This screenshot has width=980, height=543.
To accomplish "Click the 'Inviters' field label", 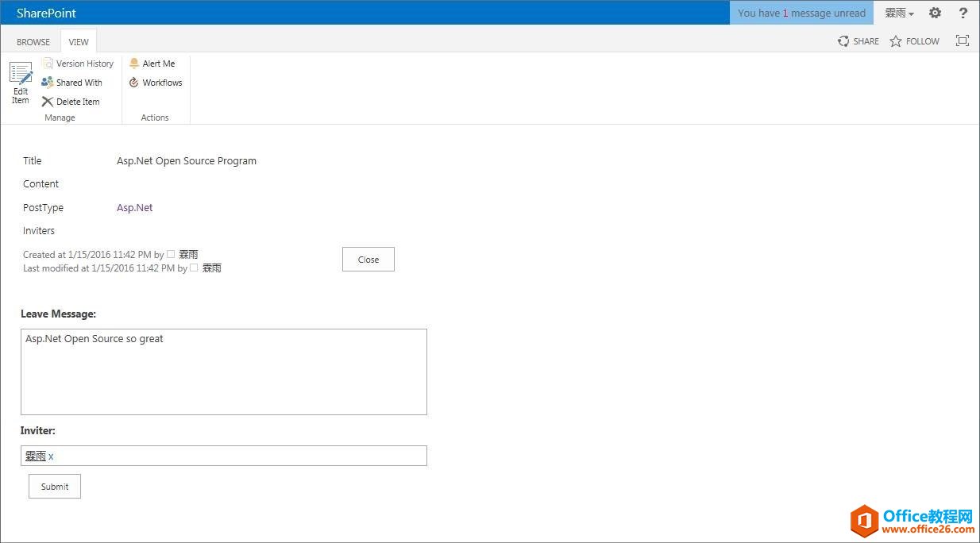I will 39,230.
